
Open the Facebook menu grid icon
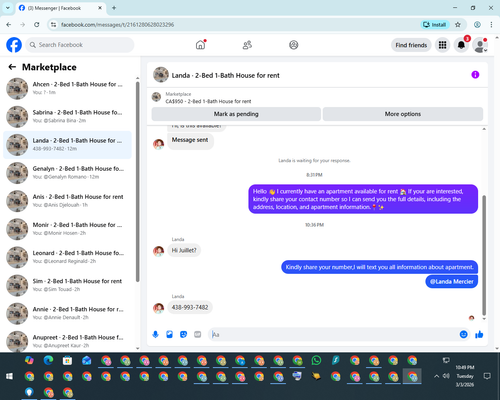442,45
